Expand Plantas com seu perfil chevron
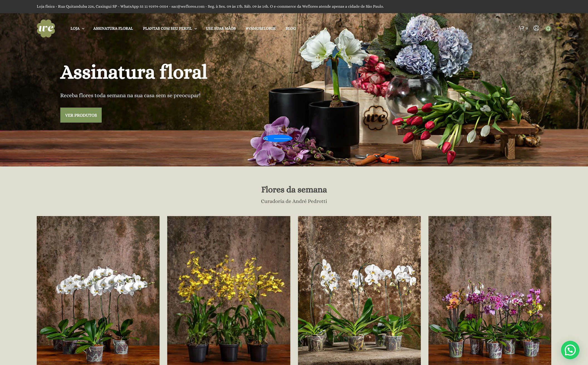This screenshot has width=588, height=365. click(x=196, y=29)
